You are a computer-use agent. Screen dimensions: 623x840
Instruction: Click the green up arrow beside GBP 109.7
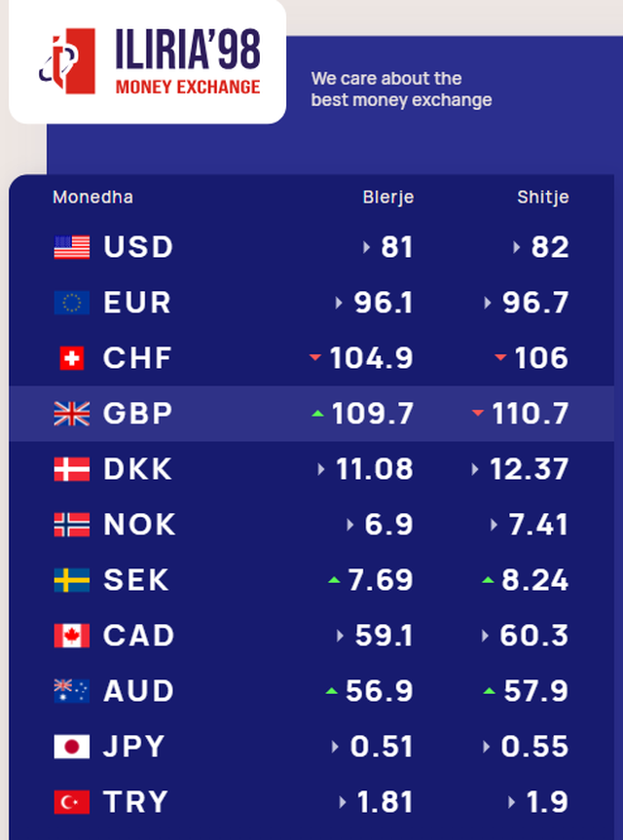(x=317, y=414)
